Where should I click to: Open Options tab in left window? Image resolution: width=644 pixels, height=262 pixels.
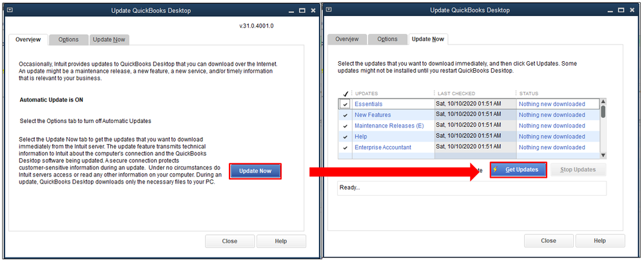[68, 40]
